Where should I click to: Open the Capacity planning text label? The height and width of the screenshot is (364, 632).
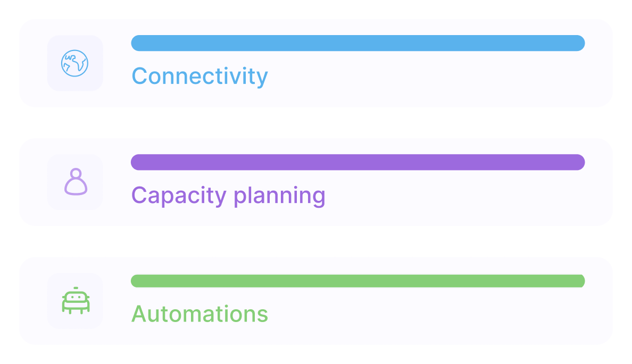pos(228,195)
